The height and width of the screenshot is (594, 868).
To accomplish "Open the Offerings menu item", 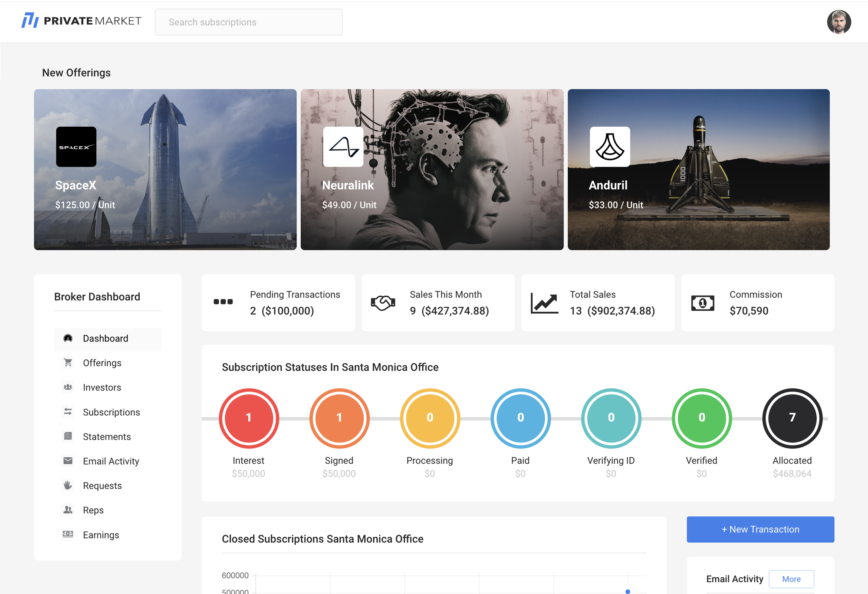I will click(x=108, y=363).
